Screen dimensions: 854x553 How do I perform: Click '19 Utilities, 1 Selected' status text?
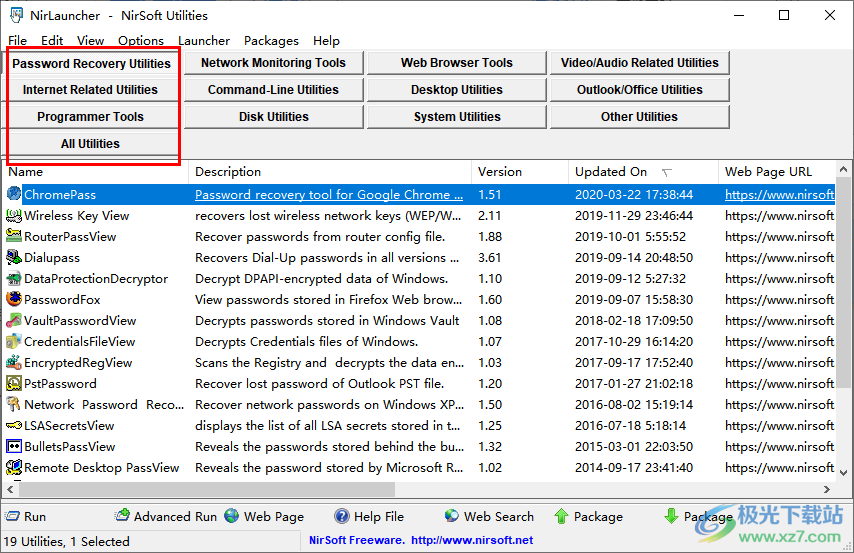point(66,541)
